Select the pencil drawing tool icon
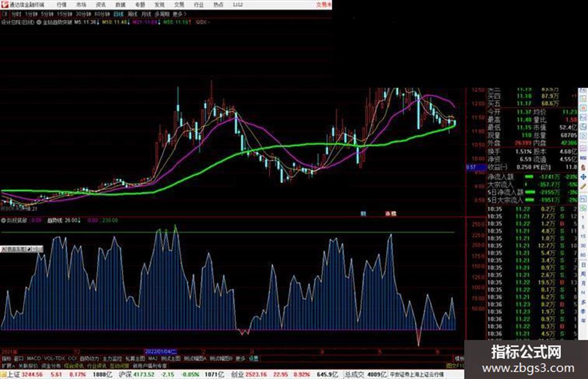588x379 pixels. coord(583,186)
